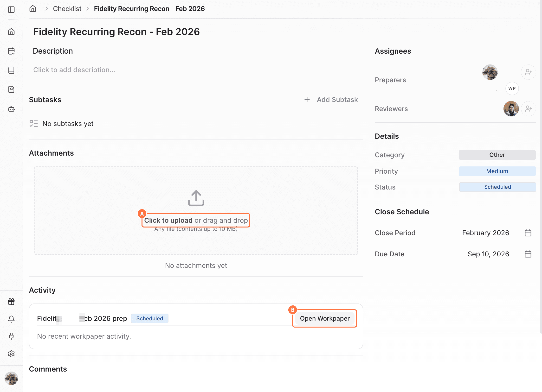The width and height of the screenshot is (542, 392).
Task: Click the reviewer avatar photo
Action: click(511, 109)
